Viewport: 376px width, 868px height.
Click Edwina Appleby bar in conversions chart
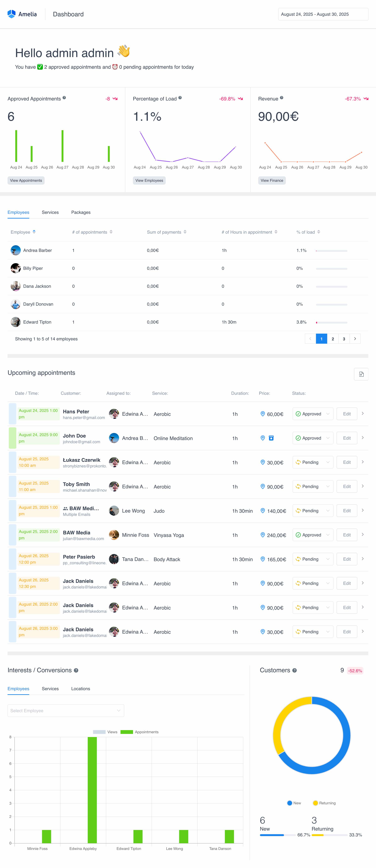click(92, 790)
